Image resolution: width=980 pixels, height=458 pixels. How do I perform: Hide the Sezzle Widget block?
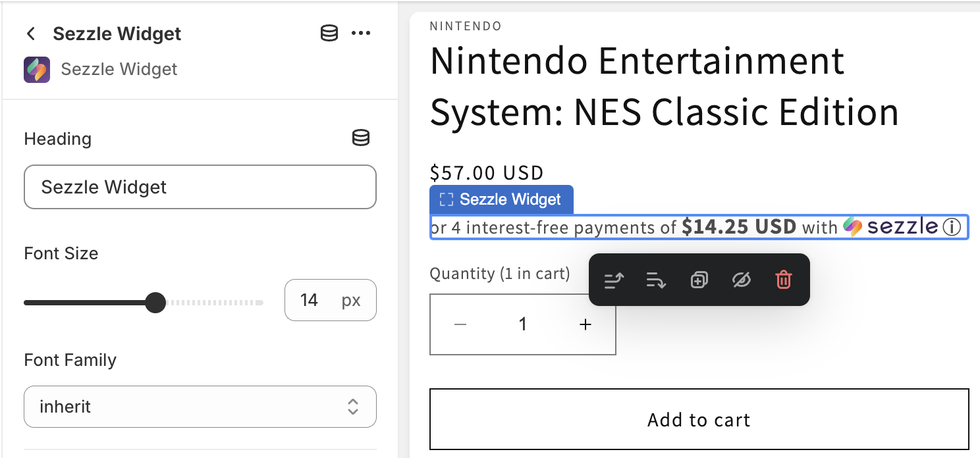[x=741, y=280]
